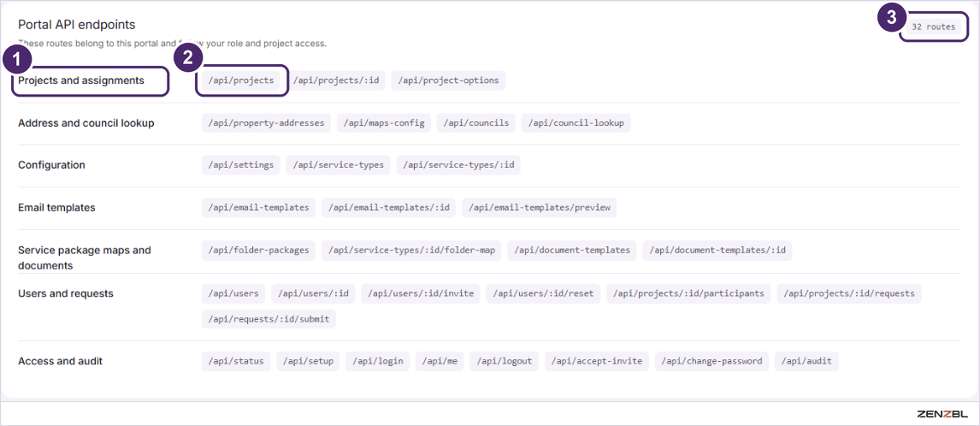Click the Portal API endpoints heading
The height and width of the screenshot is (426, 980).
(77, 25)
